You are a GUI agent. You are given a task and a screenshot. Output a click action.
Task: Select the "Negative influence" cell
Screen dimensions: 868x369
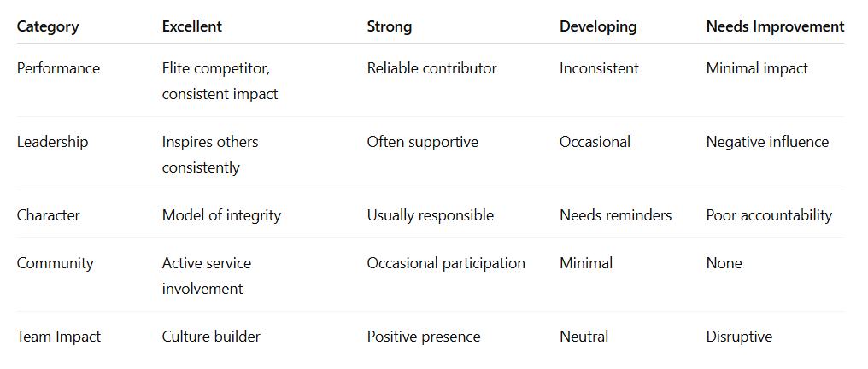[767, 142]
